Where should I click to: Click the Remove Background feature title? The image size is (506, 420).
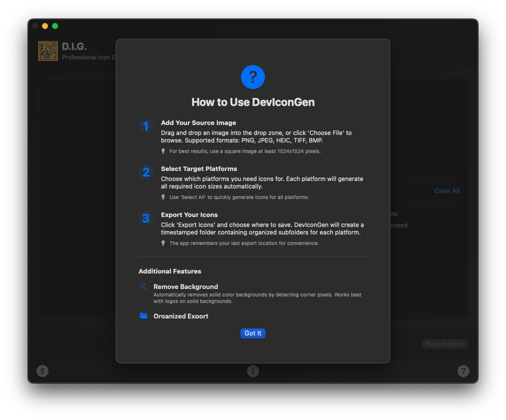click(185, 286)
